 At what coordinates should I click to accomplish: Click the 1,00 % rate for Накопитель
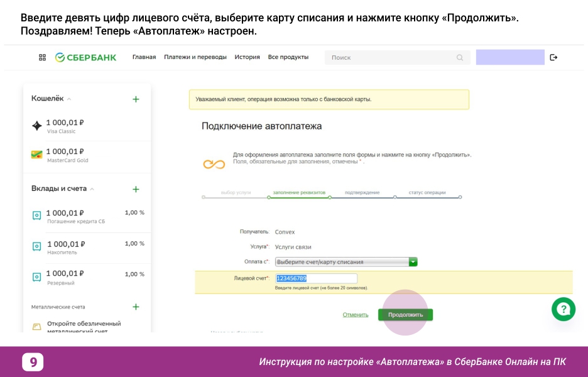[x=134, y=243]
